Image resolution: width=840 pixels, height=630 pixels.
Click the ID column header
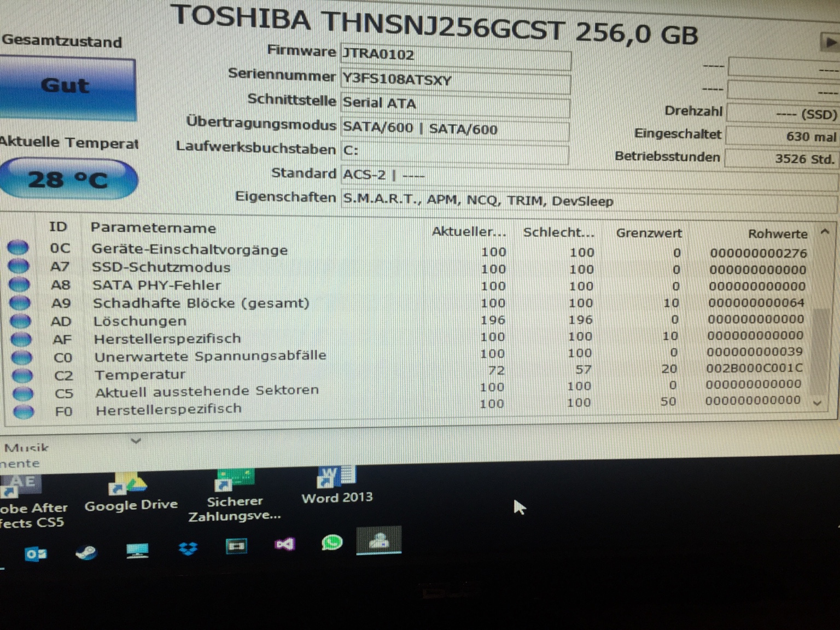coord(58,227)
